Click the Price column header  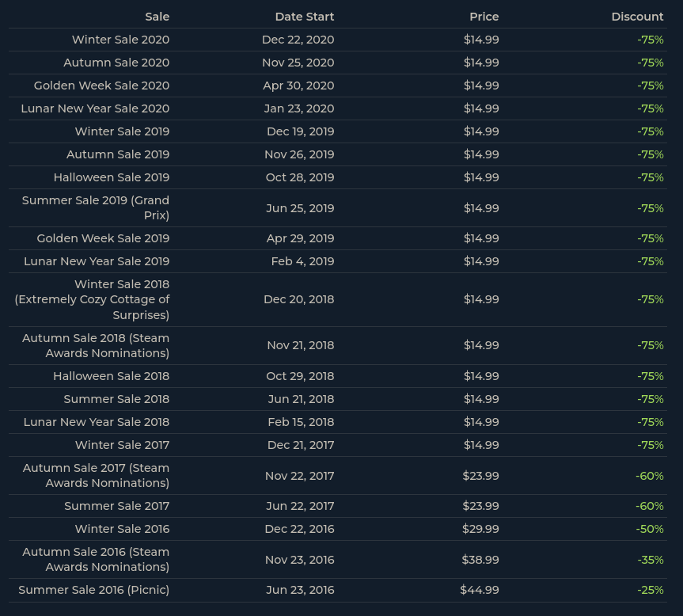[484, 17]
